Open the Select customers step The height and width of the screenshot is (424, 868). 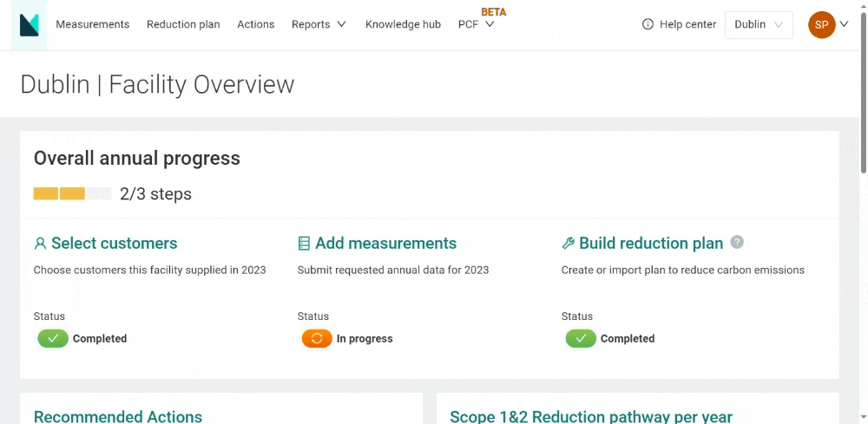pyautogui.click(x=114, y=244)
